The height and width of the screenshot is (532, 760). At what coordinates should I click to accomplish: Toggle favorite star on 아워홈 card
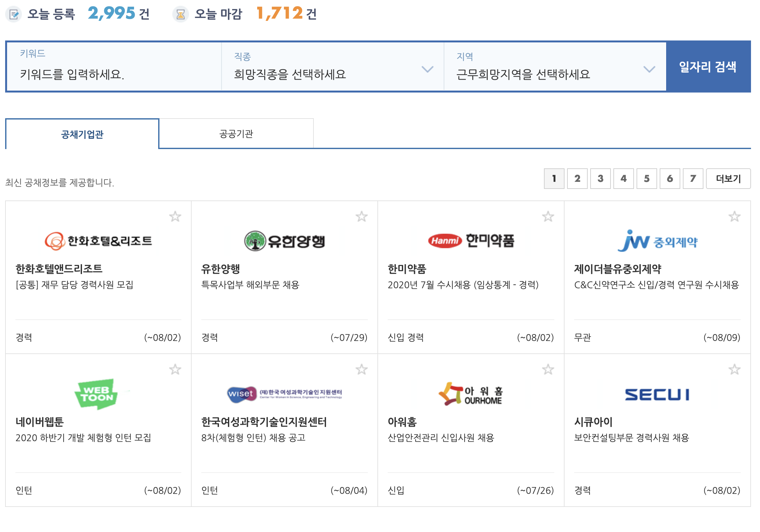pyautogui.click(x=548, y=369)
